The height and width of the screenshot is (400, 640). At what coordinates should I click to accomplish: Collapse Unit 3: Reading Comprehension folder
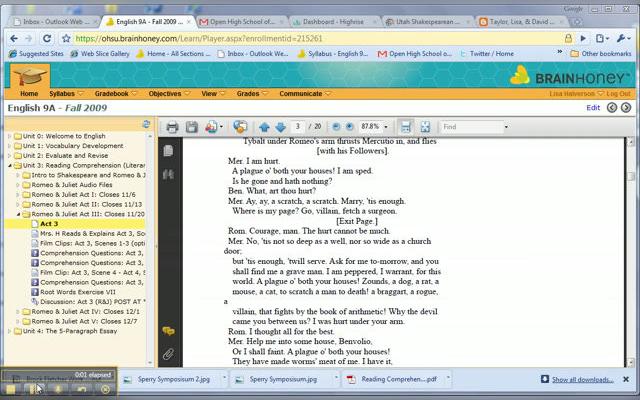9,164
